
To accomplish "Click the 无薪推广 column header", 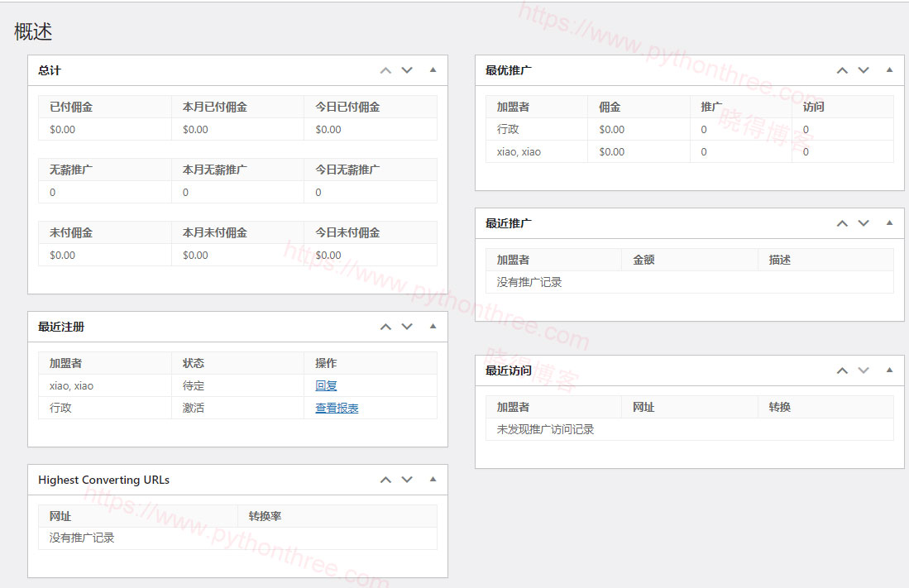I will click(x=71, y=170).
